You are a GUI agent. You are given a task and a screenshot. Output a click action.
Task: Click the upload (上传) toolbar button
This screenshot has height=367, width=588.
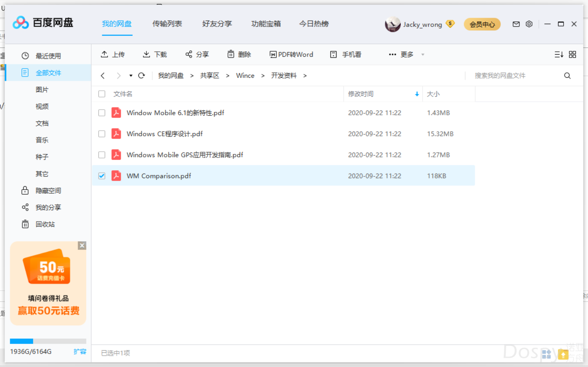(x=113, y=54)
